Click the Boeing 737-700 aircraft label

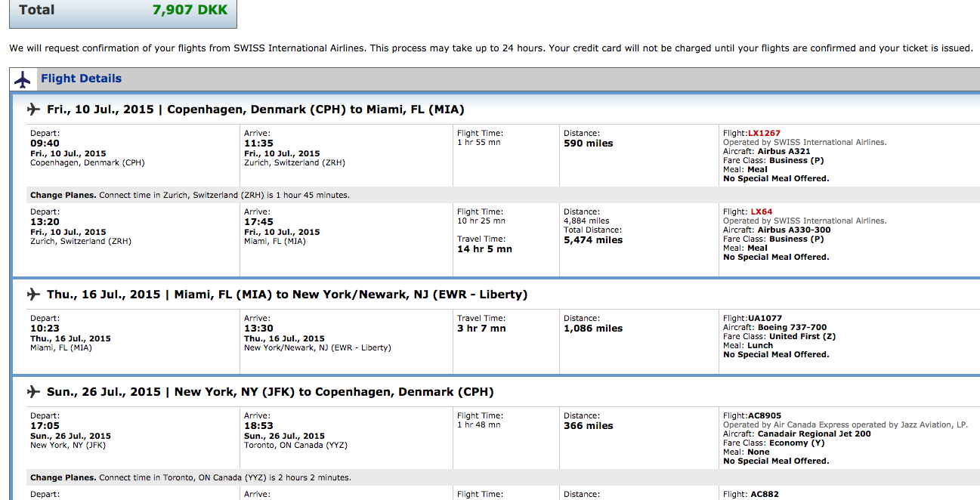[786, 326]
